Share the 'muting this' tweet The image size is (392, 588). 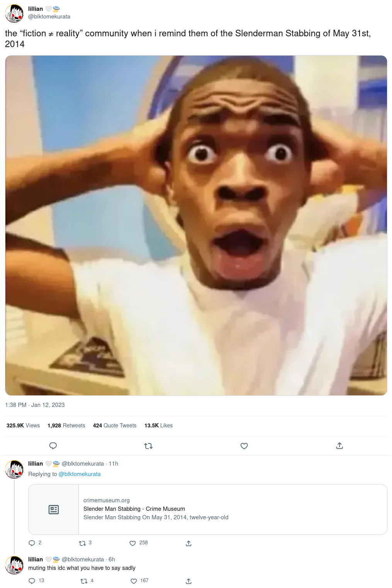point(188,581)
